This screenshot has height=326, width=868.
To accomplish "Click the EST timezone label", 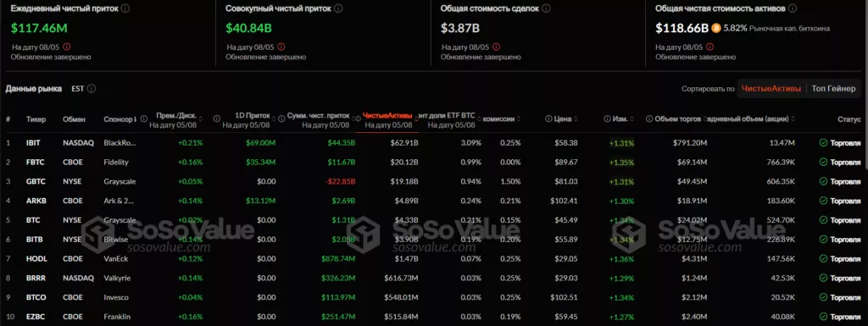I will pos(77,88).
